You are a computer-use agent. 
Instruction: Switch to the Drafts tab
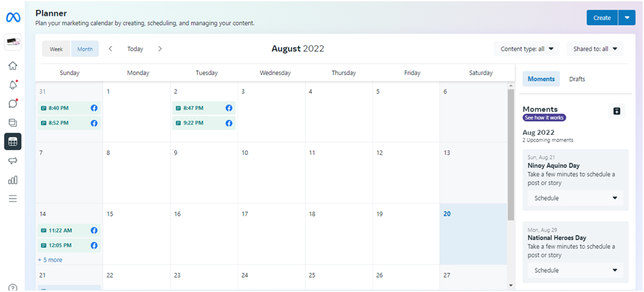577,79
